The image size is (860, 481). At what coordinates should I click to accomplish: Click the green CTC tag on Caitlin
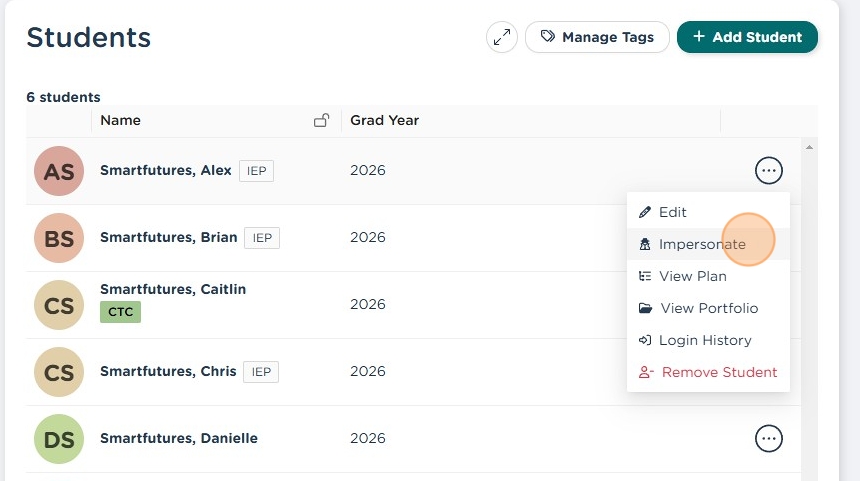(120, 312)
